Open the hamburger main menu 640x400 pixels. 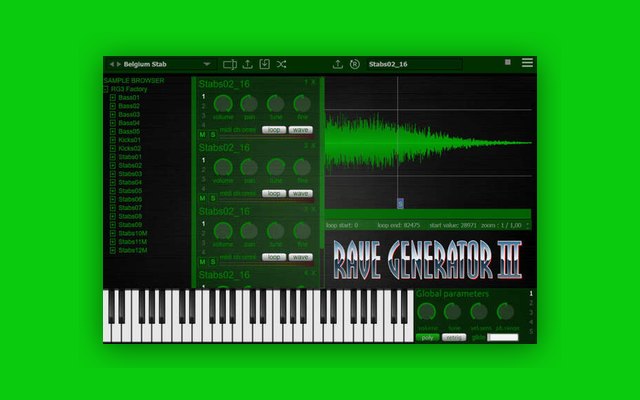coord(527,62)
